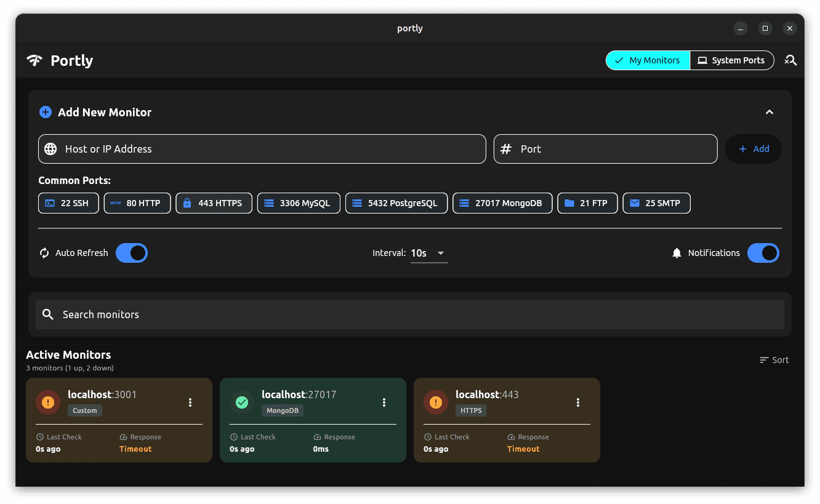This screenshot has height=504, width=820.
Task: Open the three-dot menu on localhost:27017 card
Action: (384, 402)
